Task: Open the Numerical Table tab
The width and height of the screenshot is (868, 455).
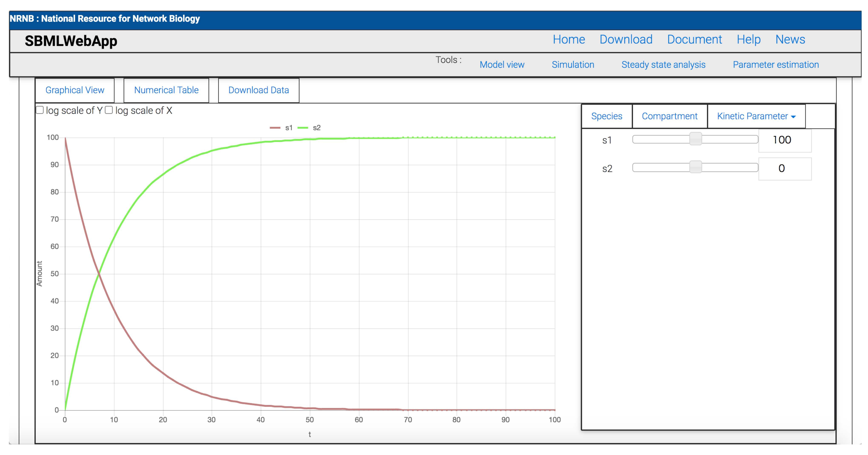Action: pyautogui.click(x=166, y=90)
